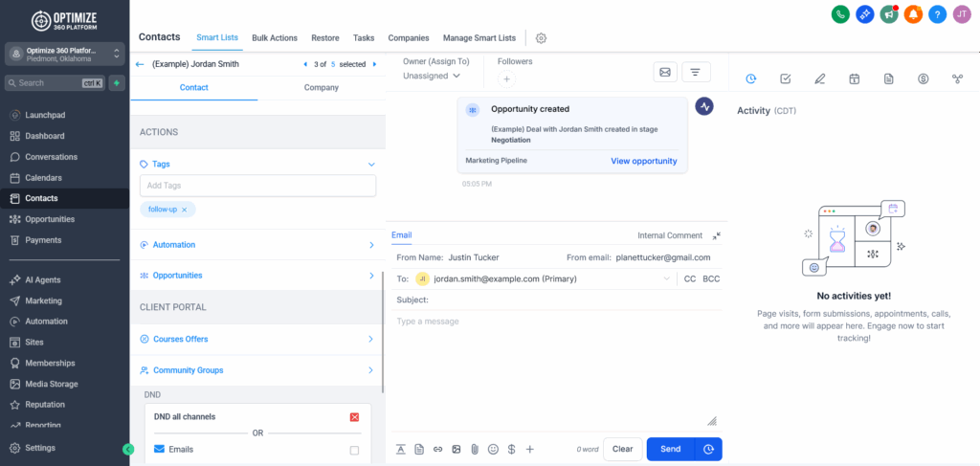This screenshot has height=466, width=980.
Task: Open the Payments dollar-circle tab icon
Action: pyautogui.click(x=924, y=78)
